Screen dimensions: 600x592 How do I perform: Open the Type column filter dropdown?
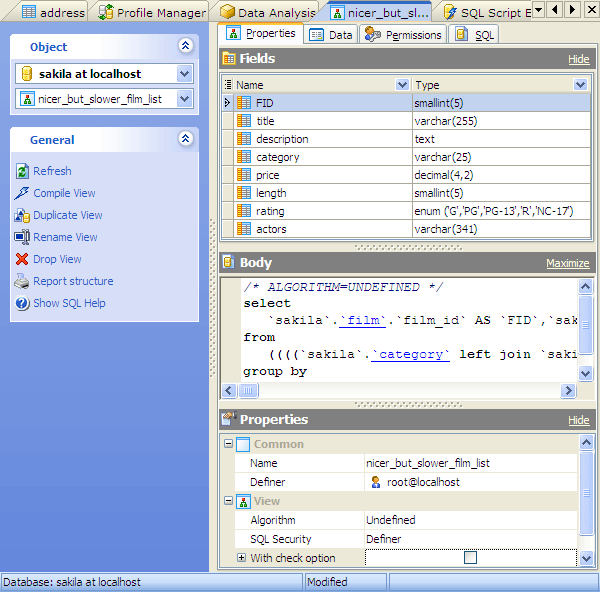(x=580, y=84)
